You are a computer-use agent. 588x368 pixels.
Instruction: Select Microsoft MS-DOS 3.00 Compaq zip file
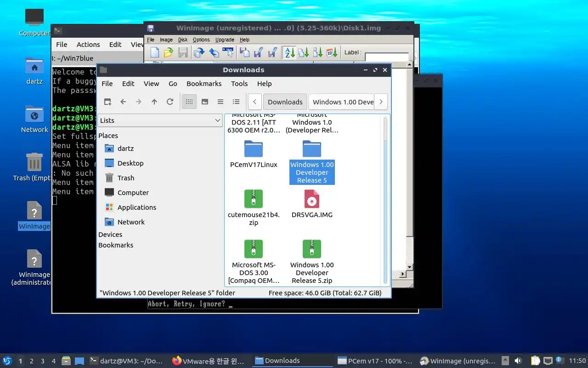tap(254, 262)
